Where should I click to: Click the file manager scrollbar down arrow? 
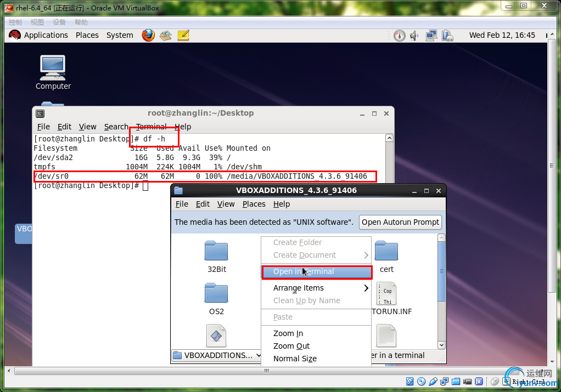pos(441,345)
